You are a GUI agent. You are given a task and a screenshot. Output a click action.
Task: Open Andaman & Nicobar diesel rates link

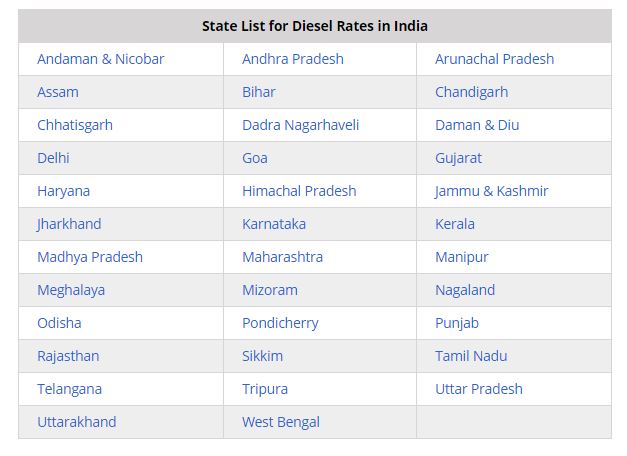pyautogui.click(x=100, y=59)
